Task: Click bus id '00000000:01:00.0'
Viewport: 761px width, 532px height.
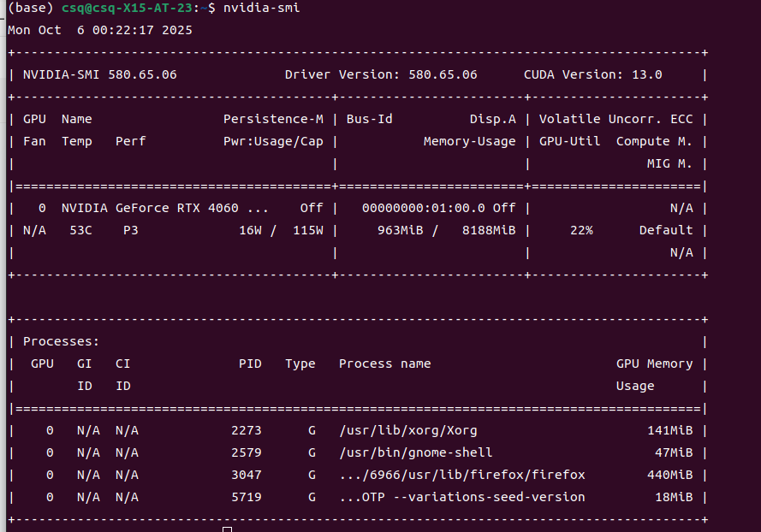Action: click(x=424, y=208)
